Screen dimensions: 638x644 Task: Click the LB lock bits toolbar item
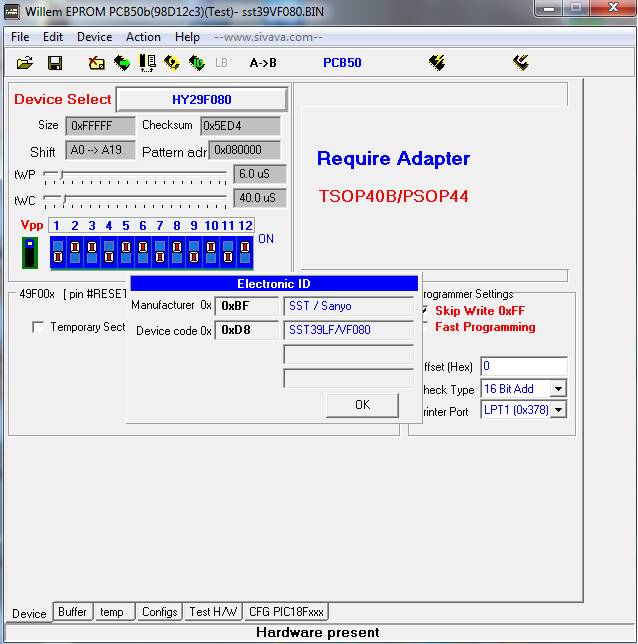tap(221, 63)
